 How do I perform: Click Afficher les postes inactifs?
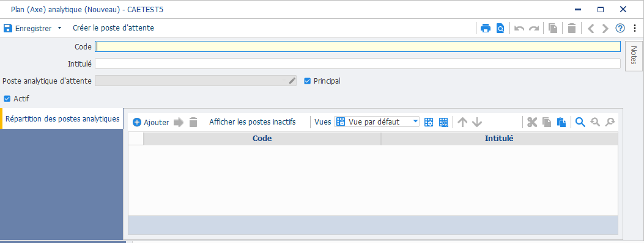[252, 122]
